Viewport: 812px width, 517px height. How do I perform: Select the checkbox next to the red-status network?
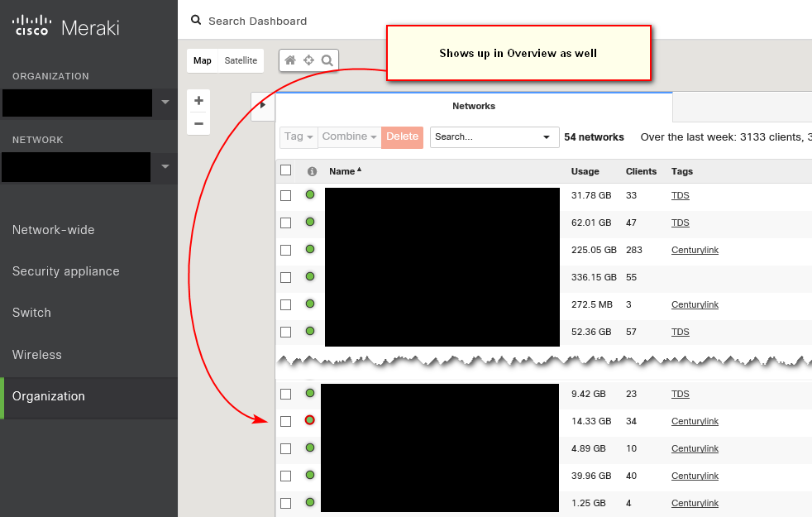click(x=285, y=420)
